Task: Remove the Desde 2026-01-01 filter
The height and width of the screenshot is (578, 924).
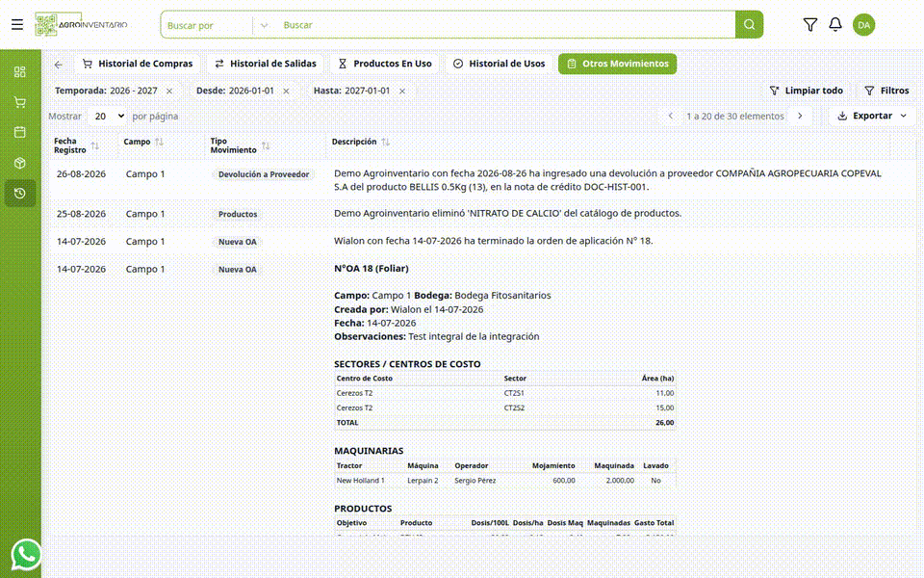Action: [286, 91]
